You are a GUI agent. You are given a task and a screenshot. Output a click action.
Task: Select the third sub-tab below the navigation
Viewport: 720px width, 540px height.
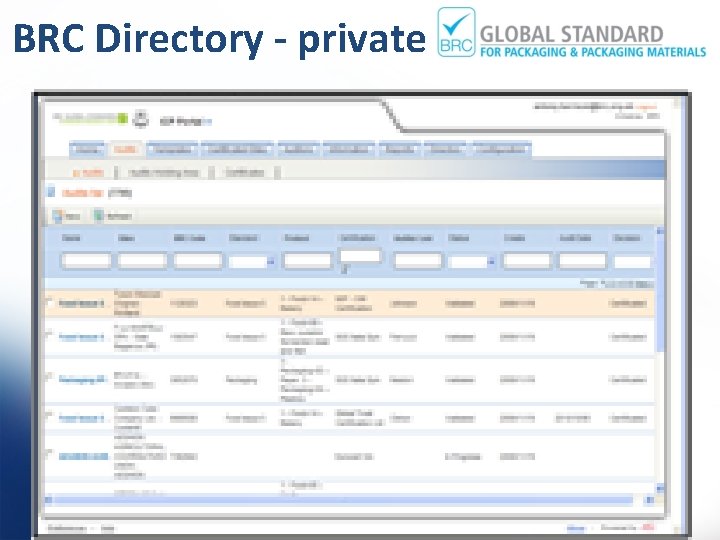[x=245, y=173]
